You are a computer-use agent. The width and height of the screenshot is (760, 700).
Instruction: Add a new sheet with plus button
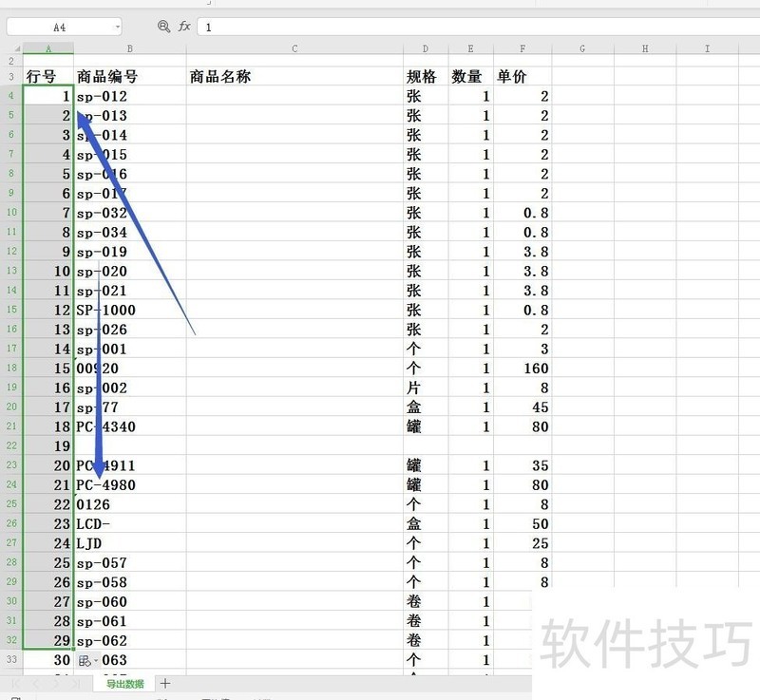click(165, 684)
